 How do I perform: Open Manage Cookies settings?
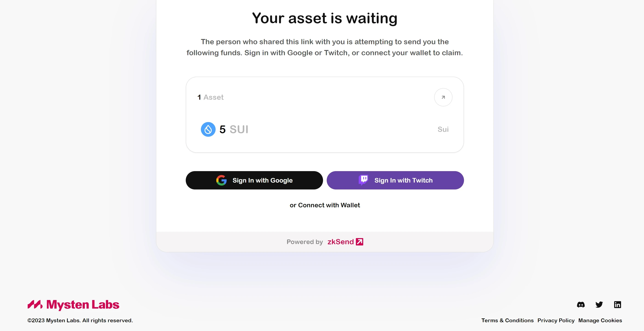click(600, 320)
